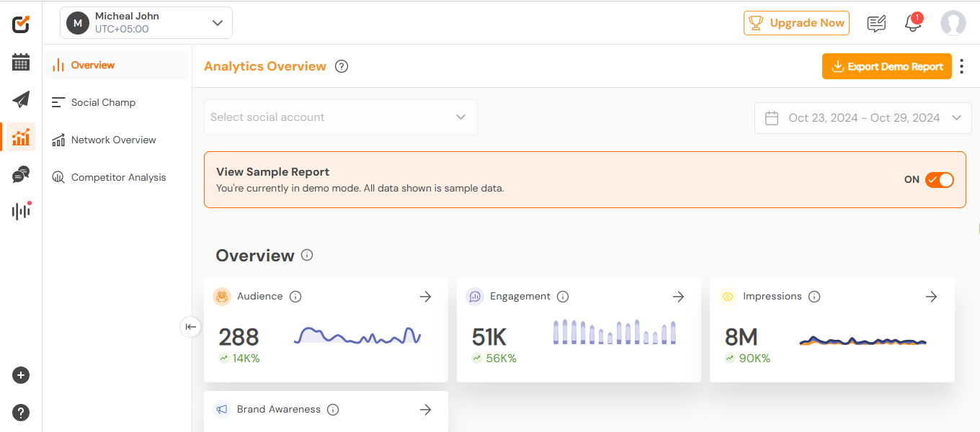Screen dimensions: 980x432
Task: Click the Upgrade Now button
Action: click(796, 23)
